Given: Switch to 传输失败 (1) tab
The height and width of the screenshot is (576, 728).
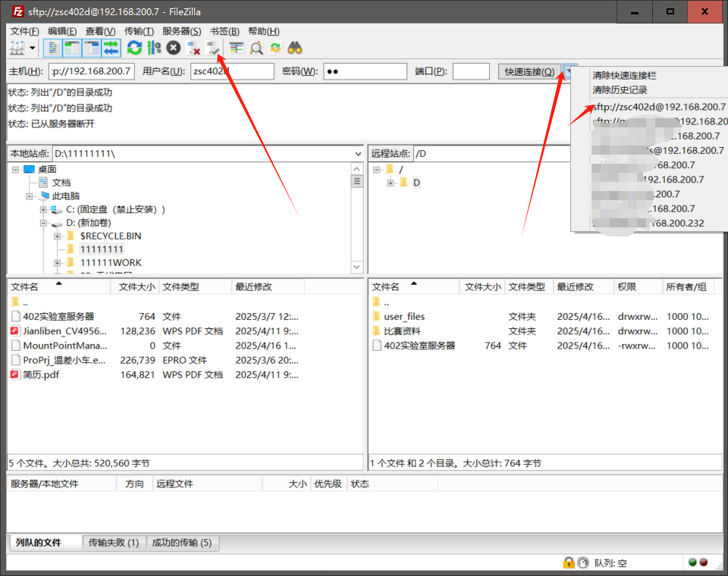Looking at the screenshot, I should [x=114, y=543].
